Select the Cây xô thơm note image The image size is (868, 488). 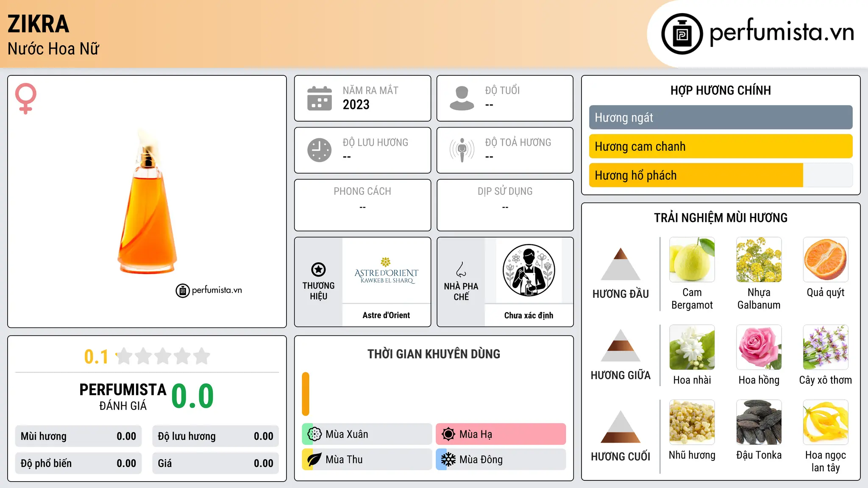[x=826, y=347]
